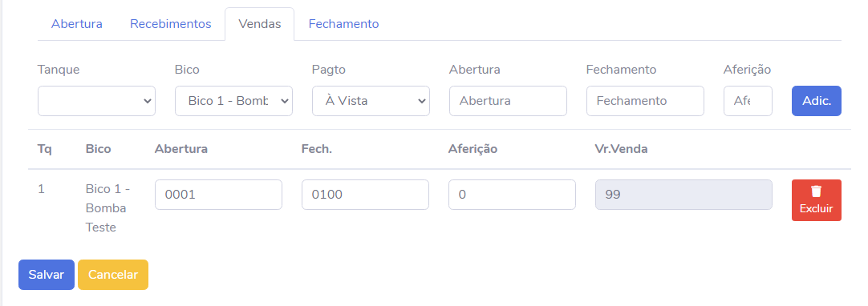
Task: Focus the top Fechamento input field
Action: [x=646, y=100]
